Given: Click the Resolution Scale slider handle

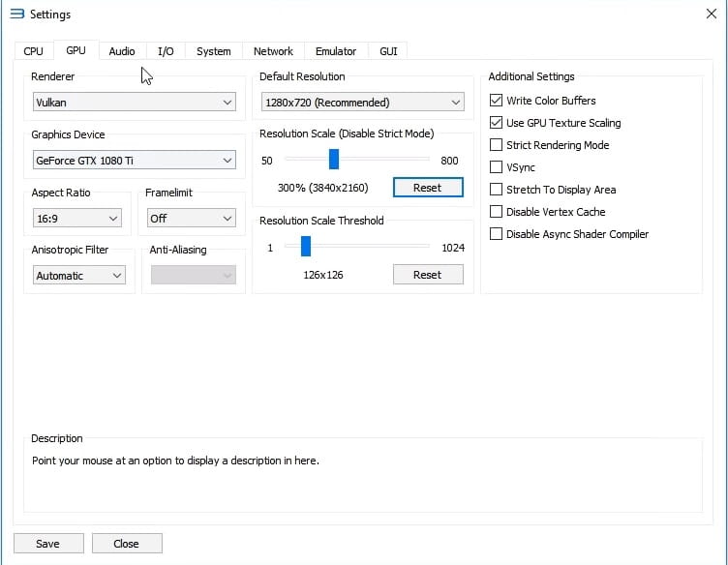Looking at the screenshot, I should click(334, 160).
